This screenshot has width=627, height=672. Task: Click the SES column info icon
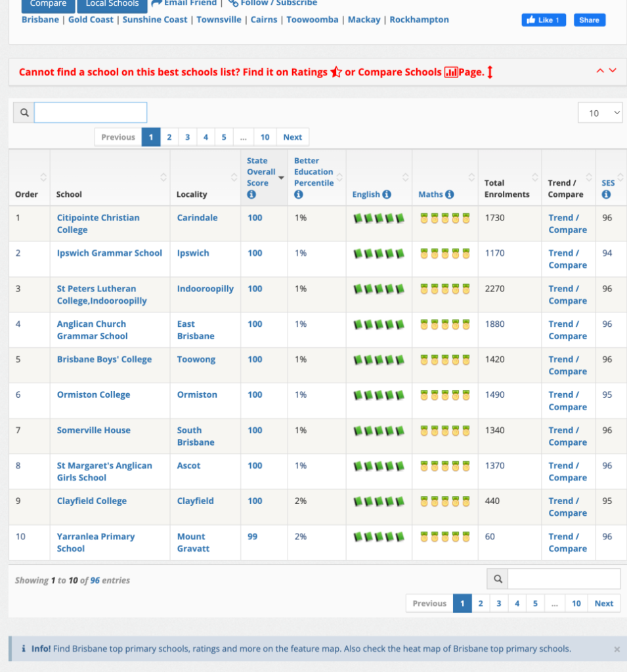coord(606,195)
